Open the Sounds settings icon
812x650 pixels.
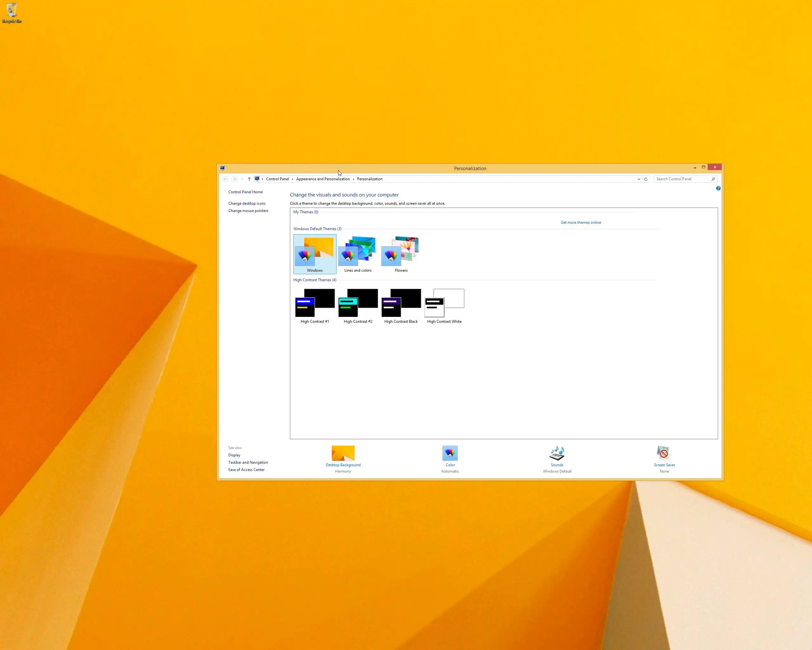(557, 453)
